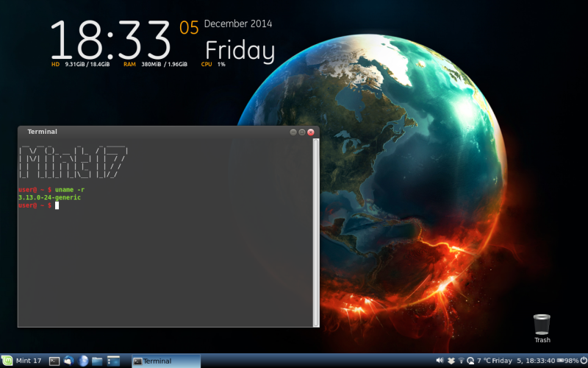
Task: Open Thunderbird mail from the panel
Action: point(68,361)
